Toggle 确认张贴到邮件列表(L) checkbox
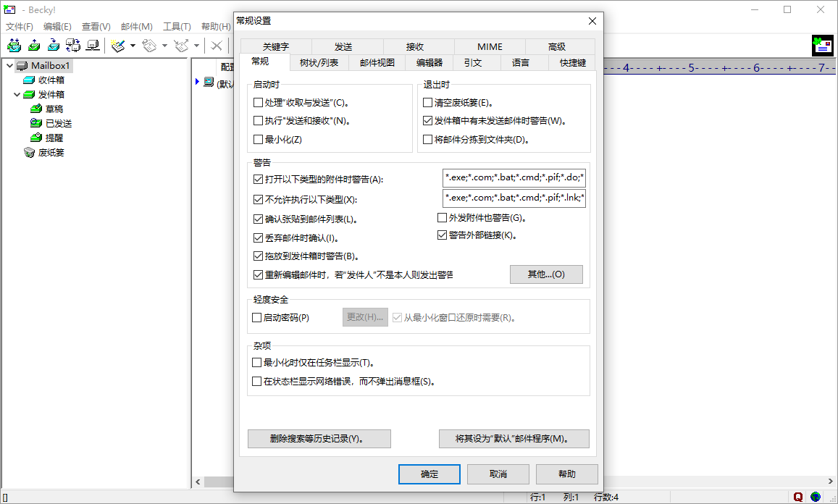838x504 pixels. point(258,219)
